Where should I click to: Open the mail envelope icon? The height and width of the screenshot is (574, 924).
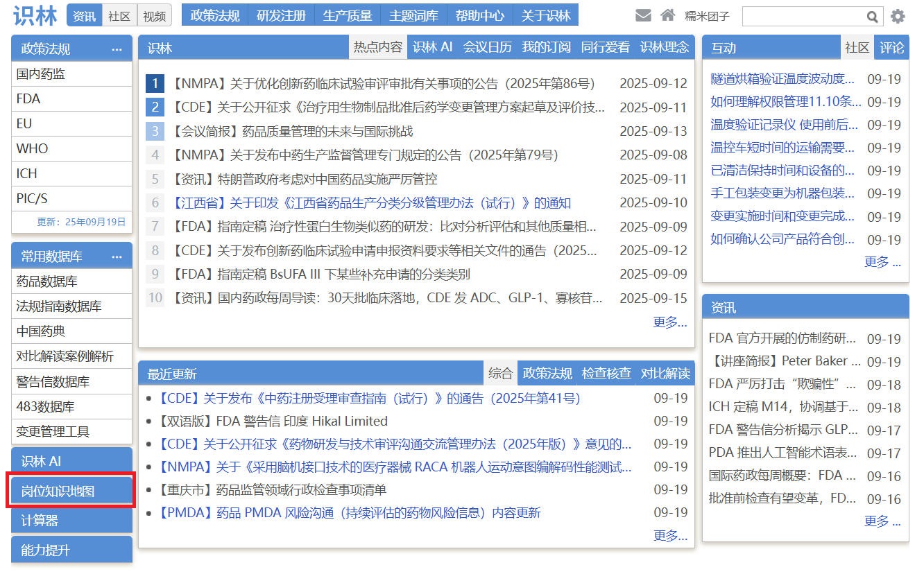click(x=643, y=16)
